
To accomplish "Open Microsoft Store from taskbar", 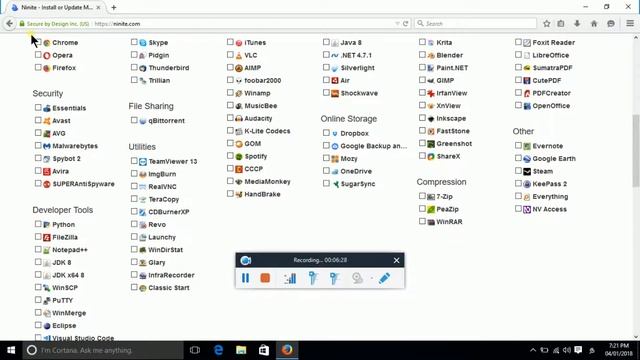I will coord(264,350).
